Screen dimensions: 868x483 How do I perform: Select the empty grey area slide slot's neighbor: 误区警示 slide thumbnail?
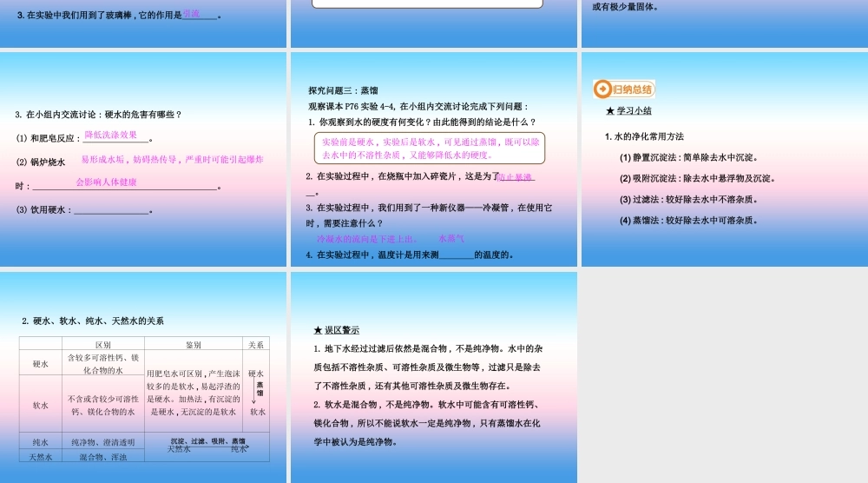click(x=434, y=377)
